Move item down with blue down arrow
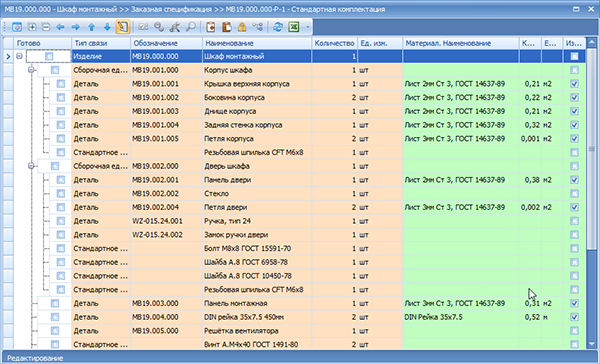Image resolution: width=600 pixels, height=364 pixels. 107,27
